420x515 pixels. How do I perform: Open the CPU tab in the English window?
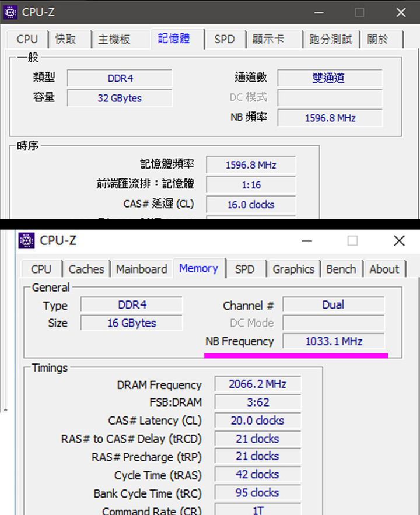41,269
